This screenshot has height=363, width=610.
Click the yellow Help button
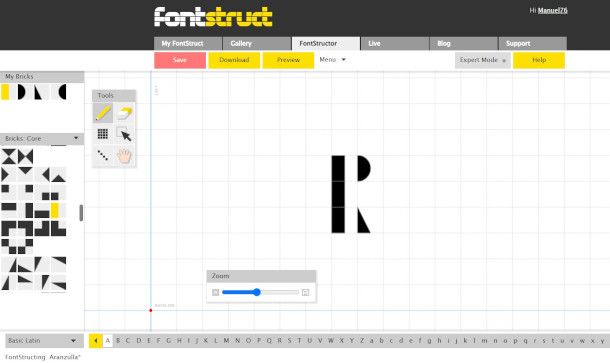click(x=539, y=60)
